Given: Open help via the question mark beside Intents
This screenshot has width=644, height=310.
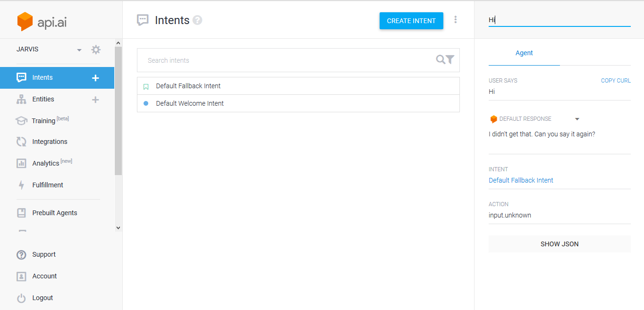Looking at the screenshot, I should [197, 20].
